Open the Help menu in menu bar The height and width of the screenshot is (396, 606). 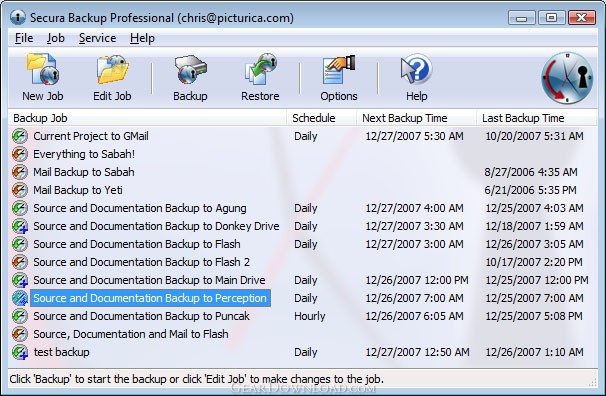coord(142,38)
